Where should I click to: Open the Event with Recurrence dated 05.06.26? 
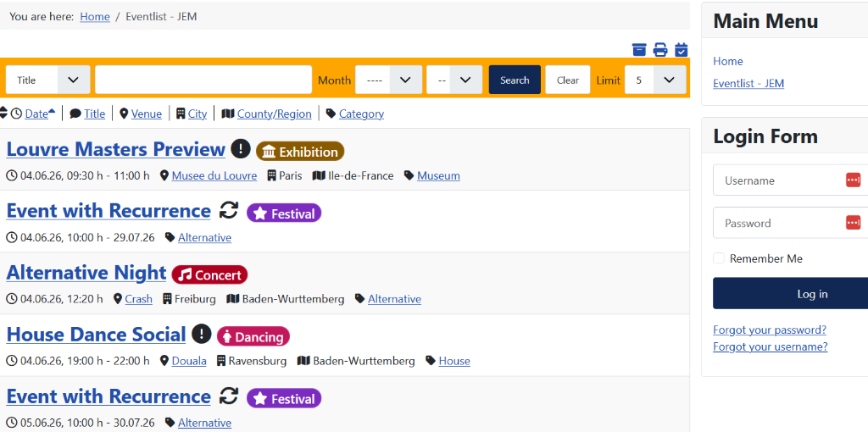click(108, 396)
